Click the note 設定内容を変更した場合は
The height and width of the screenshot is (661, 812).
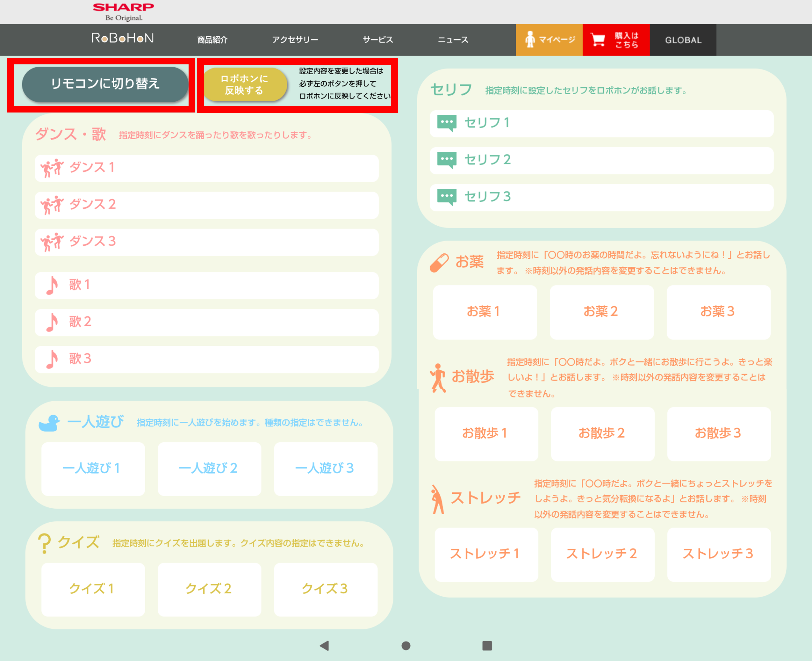tap(341, 71)
